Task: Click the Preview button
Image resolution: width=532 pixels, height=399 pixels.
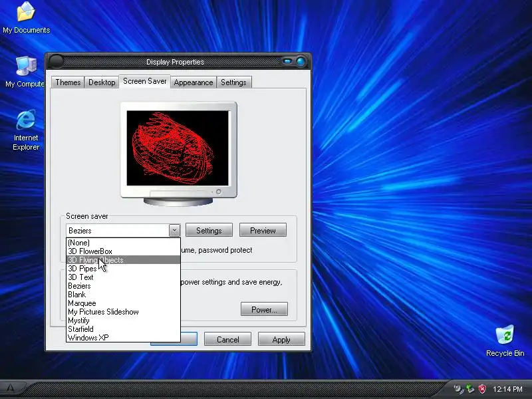Action: 263,231
